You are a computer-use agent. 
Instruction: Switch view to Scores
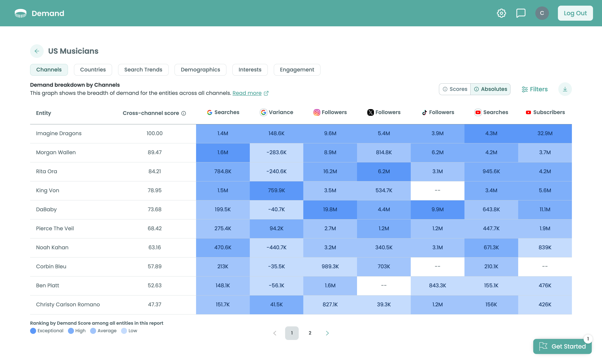coord(455,89)
